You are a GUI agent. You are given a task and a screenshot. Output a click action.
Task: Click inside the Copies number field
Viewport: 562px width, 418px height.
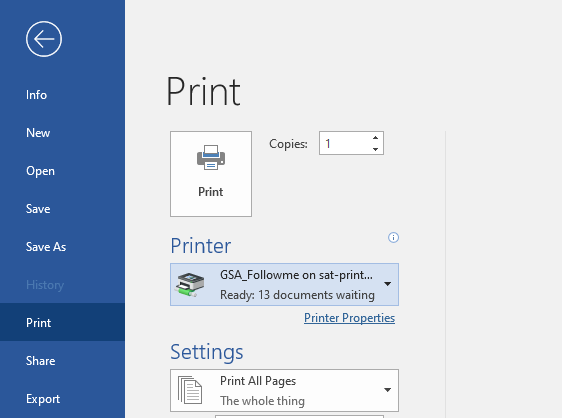tap(345, 143)
